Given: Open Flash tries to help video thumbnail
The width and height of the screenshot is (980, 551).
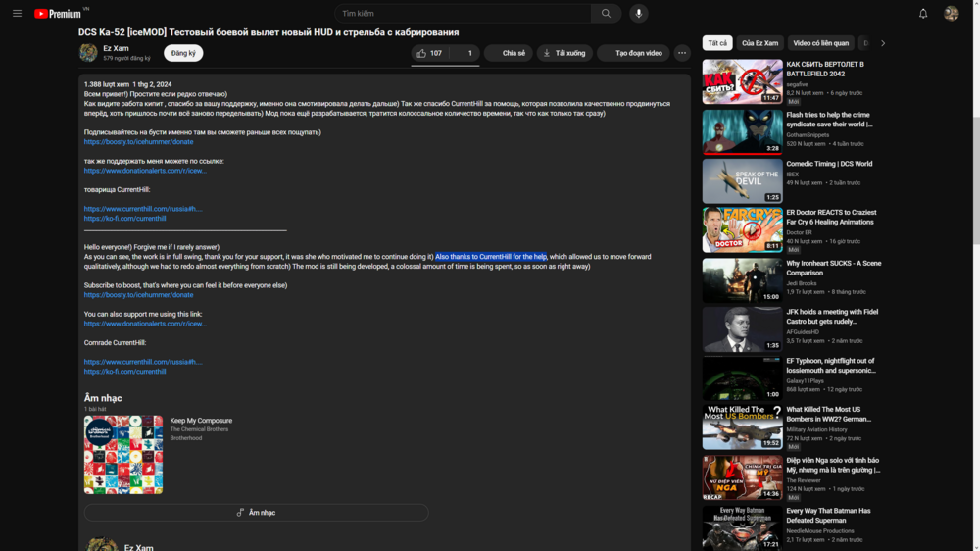Looking at the screenshot, I should [x=742, y=132].
